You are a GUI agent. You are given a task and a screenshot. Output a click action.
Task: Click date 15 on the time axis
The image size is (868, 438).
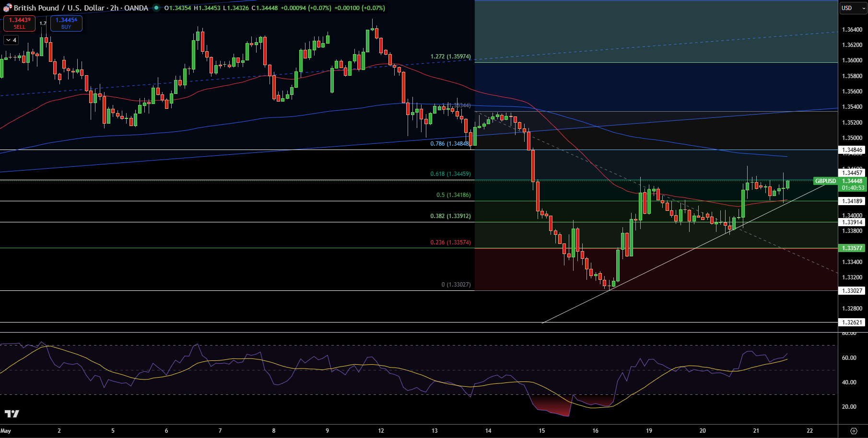click(541, 431)
